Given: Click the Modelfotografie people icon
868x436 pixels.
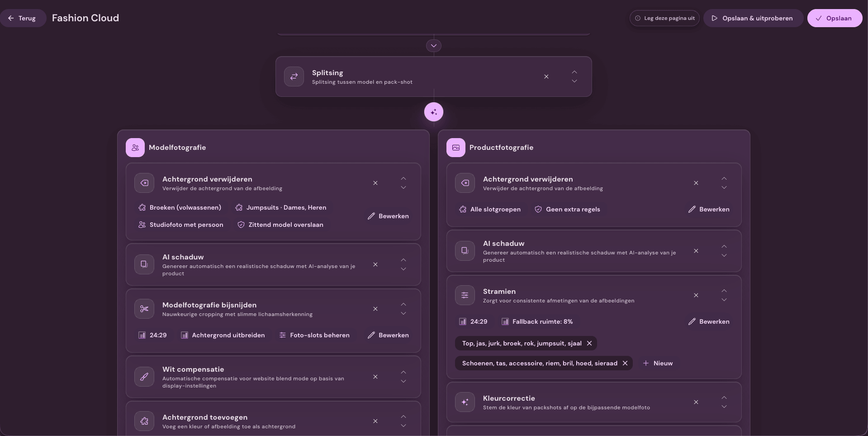Looking at the screenshot, I should pos(135,148).
